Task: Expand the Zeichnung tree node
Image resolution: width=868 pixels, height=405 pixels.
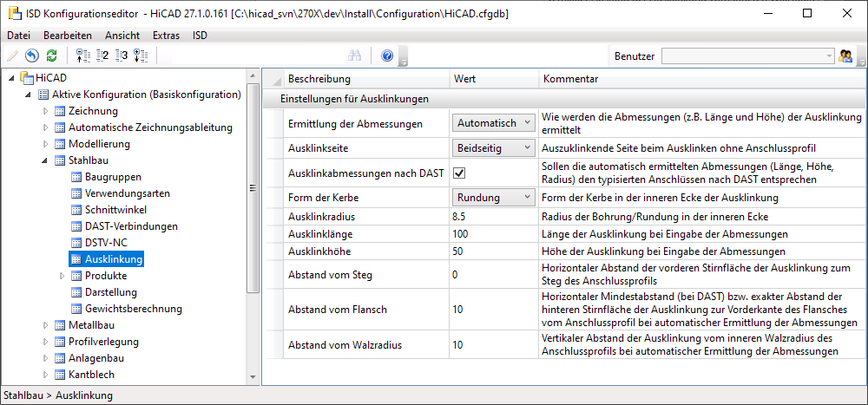Action: click(45, 111)
